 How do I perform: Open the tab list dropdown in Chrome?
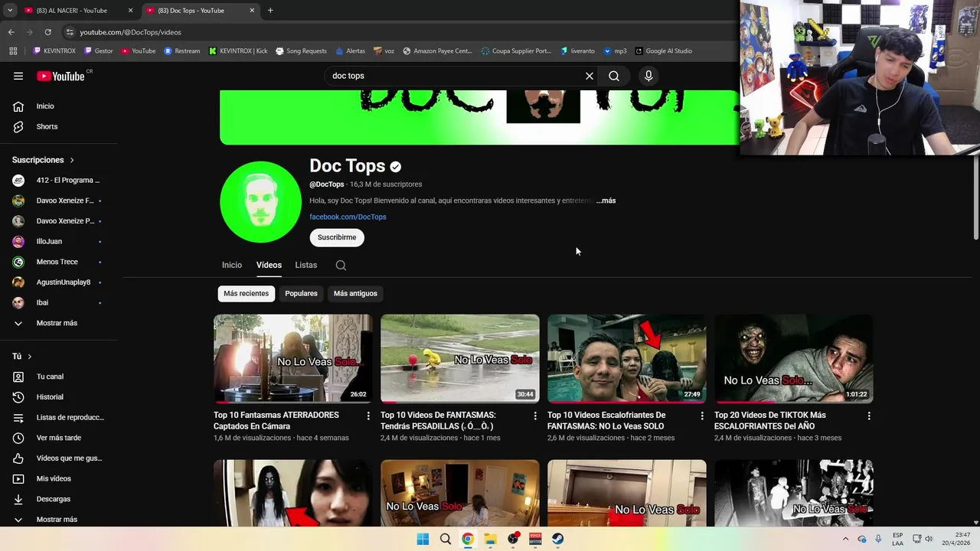[9, 11]
